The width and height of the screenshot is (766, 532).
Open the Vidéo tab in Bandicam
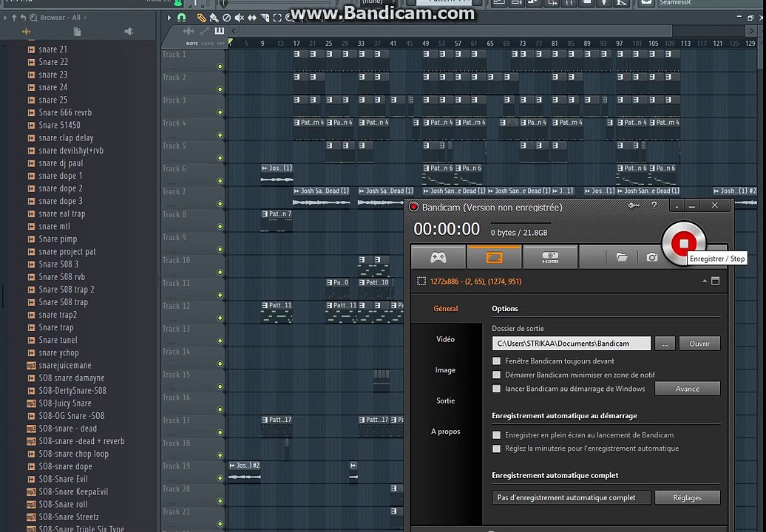(x=446, y=339)
